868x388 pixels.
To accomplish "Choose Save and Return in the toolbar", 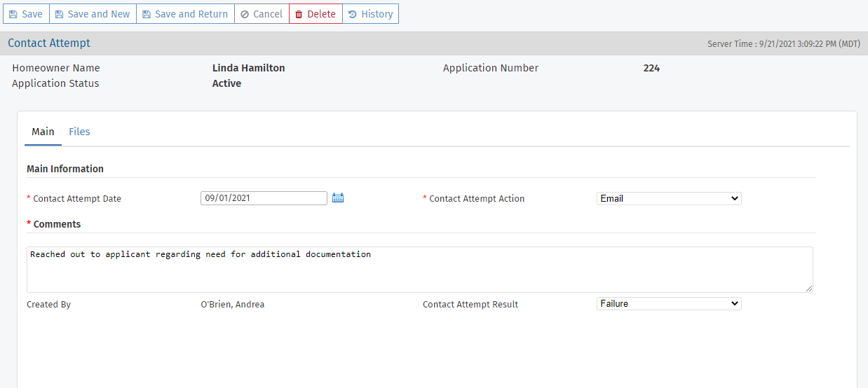I will [185, 14].
